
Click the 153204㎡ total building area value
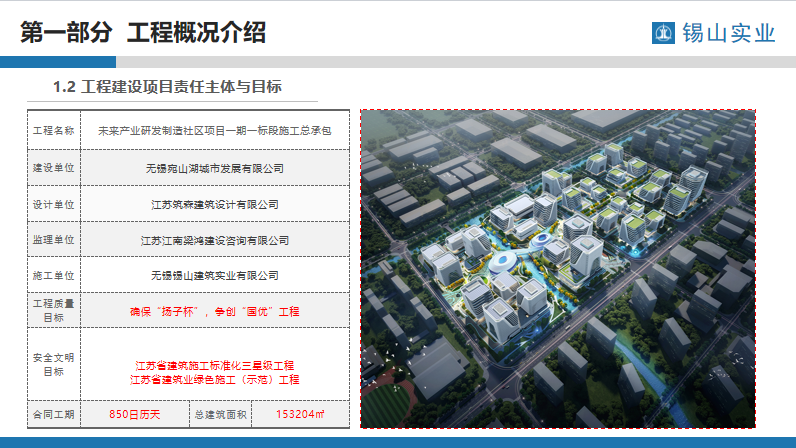[x=300, y=413]
